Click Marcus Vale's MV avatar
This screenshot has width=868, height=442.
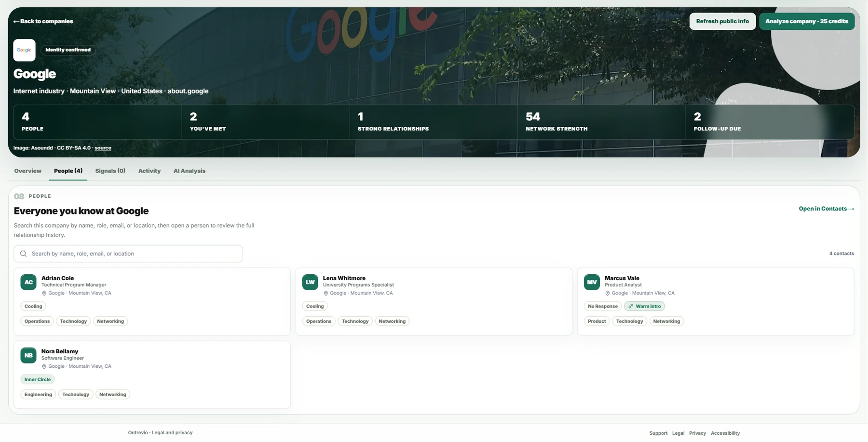(x=592, y=282)
